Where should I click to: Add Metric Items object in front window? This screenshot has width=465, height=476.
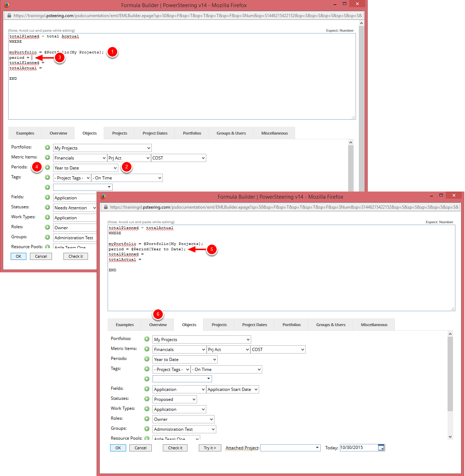click(x=147, y=349)
